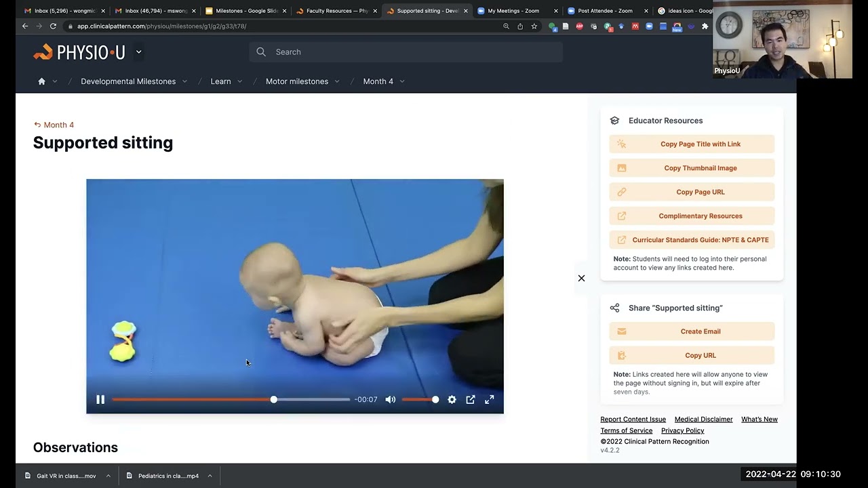The width and height of the screenshot is (868, 488).
Task: Switch to Milestones Google Slides tab
Action: [x=244, y=11]
